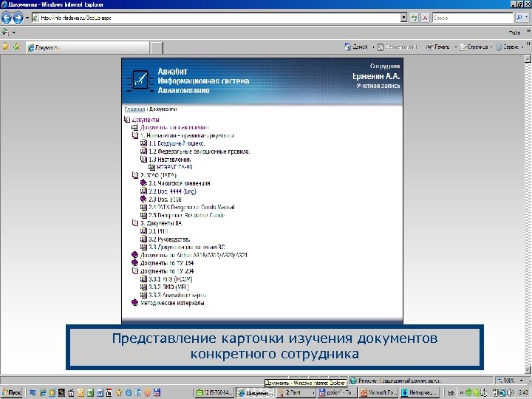Open 3.3.3 Аварийные карты link
The width and height of the screenshot is (532, 399).
[x=177, y=295]
